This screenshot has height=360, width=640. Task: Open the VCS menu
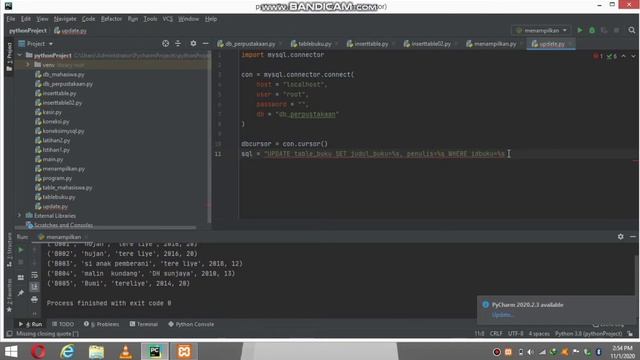point(167,19)
